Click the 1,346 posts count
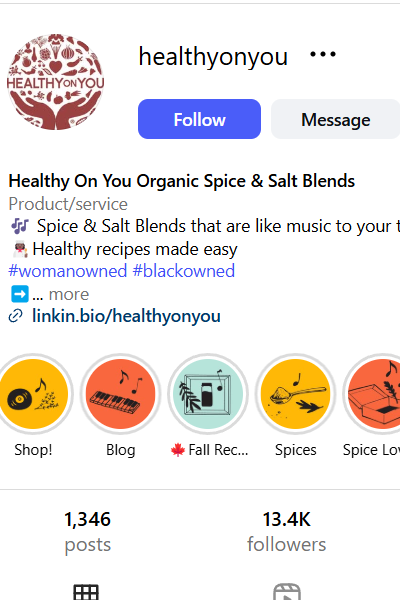 coord(87,532)
